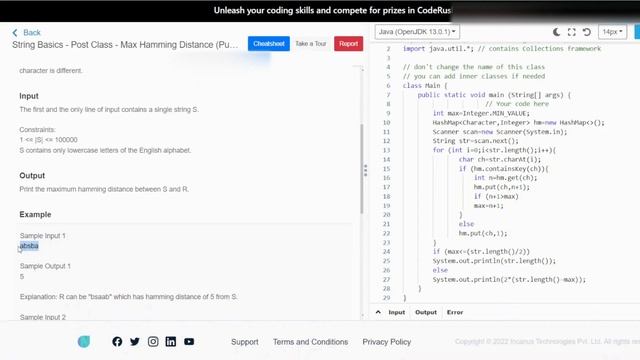Open the Privacy Policy link
Image resolution: width=640 pixels, height=360 pixels.
387,342
